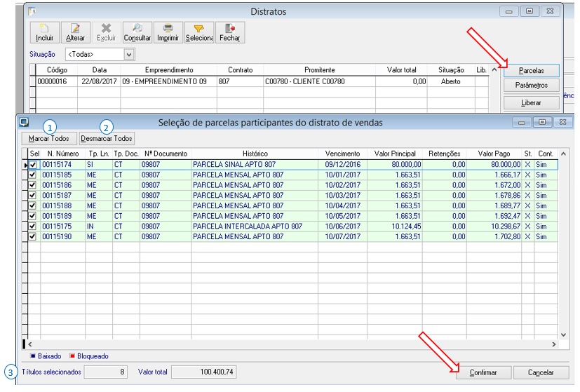Minimize the Distratos window

509,11
